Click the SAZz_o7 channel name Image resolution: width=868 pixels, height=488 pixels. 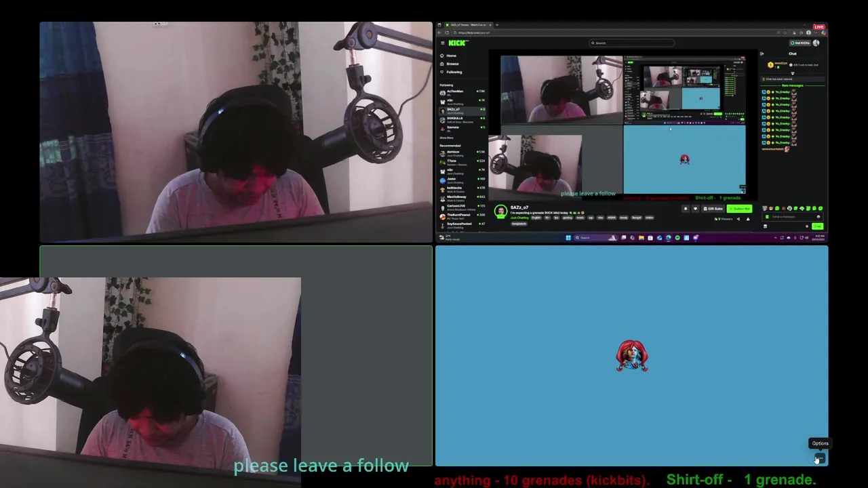tap(519, 207)
